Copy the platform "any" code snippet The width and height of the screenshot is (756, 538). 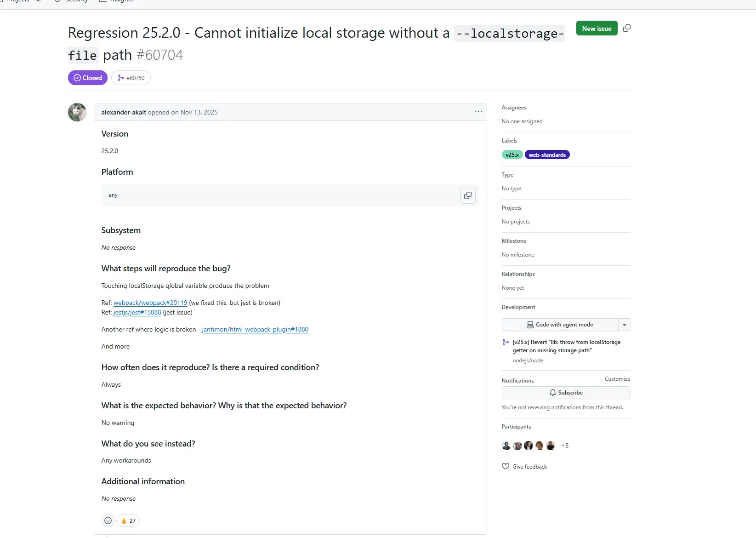click(468, 195)
